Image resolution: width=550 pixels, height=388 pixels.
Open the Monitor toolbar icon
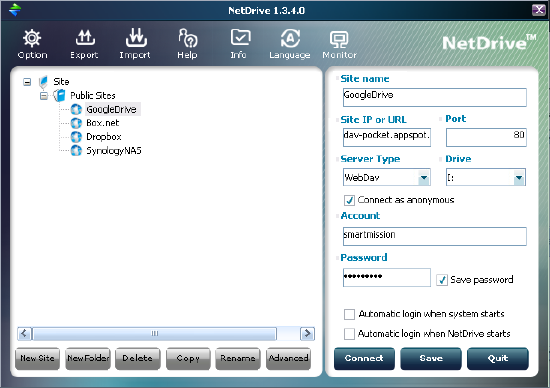click(339, 39)
